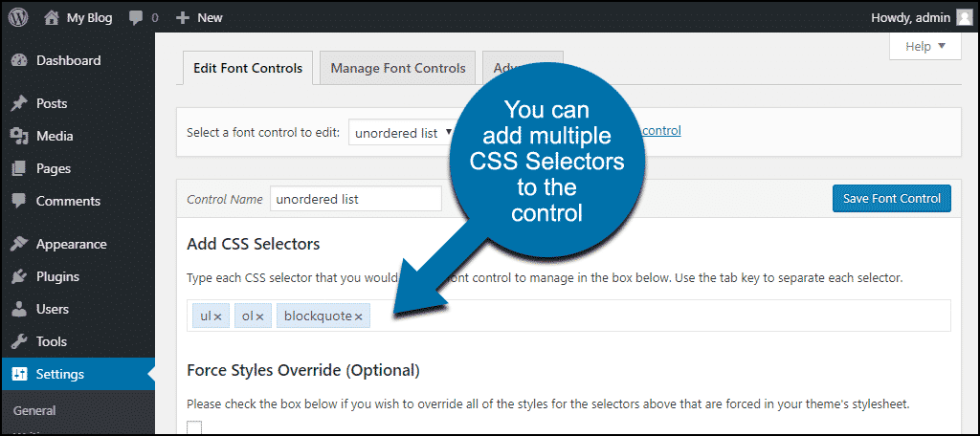Open Posts pushpin icon in sidebar
The height and width of the screenshot is (436, 980).
pos(19,103)
